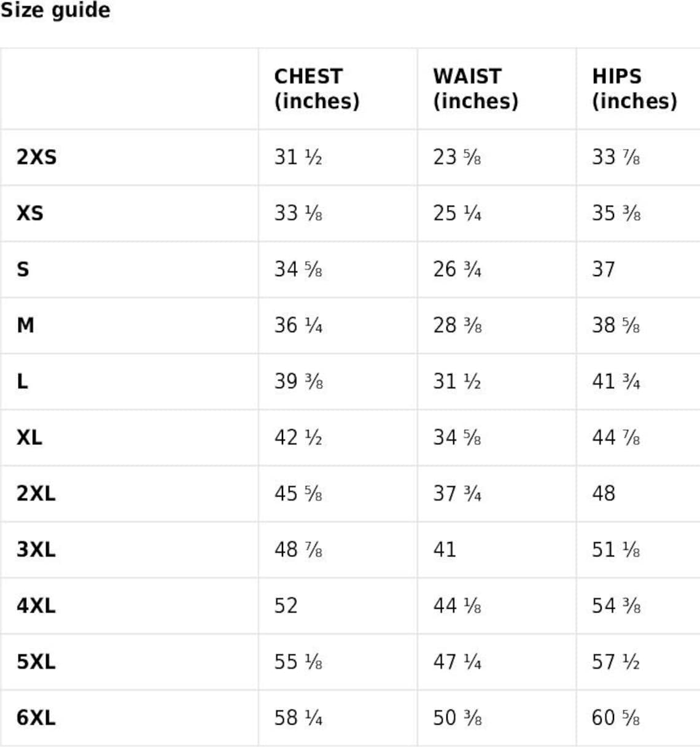Click the 5XL size row label

pyautogui.click(x=36, y=661)
